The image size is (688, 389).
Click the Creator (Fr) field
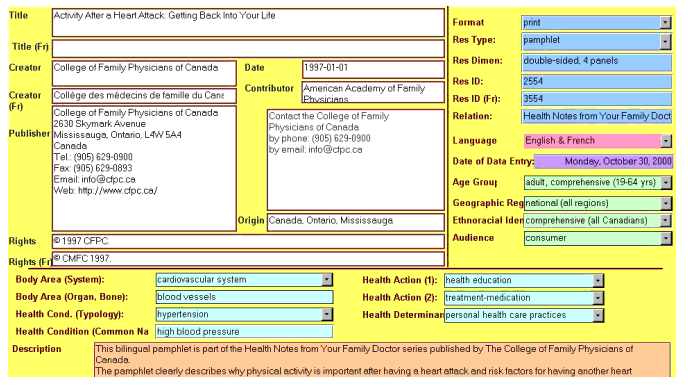(144, 96)
